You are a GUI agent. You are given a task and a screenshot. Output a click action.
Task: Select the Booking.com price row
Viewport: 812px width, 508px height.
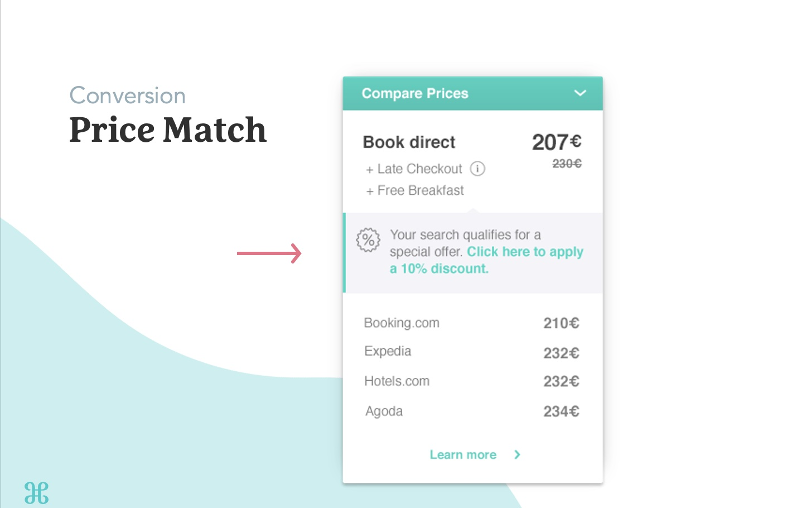(402, 323)
